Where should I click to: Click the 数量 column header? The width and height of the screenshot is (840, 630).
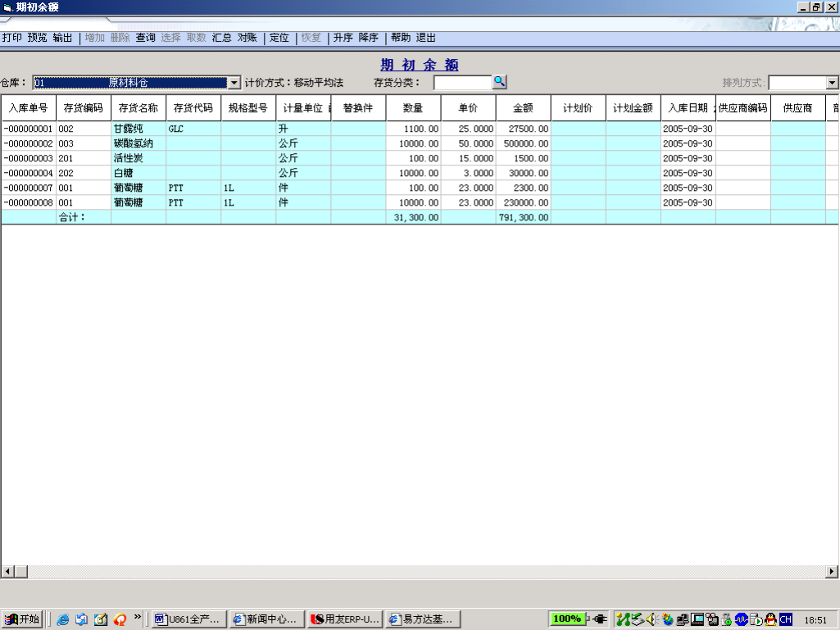click(x=413, y=107)
